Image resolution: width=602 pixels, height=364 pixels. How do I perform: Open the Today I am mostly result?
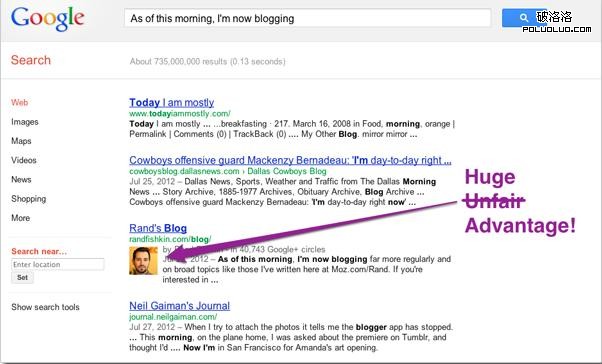[172, 103]
